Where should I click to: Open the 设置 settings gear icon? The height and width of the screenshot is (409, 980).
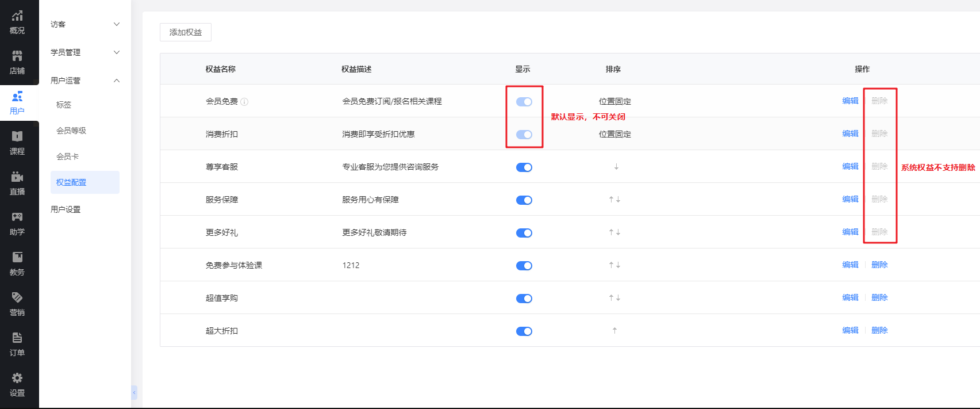tap(17, 379)
